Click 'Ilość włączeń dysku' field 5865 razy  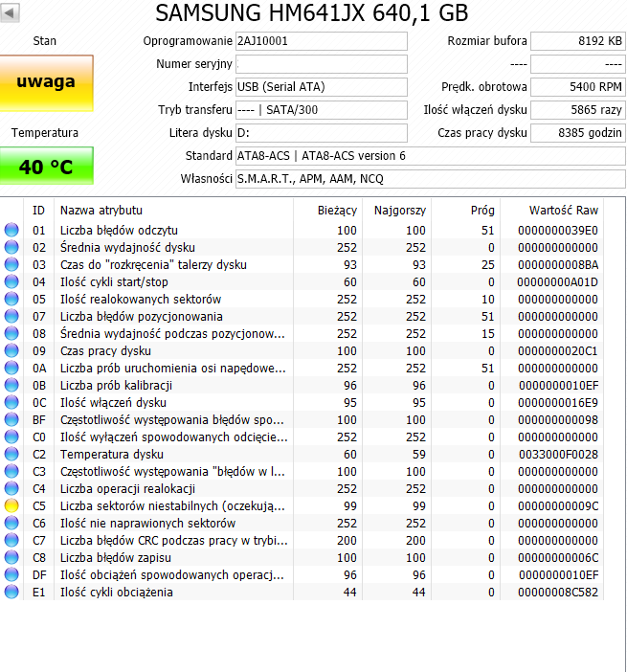coord(578,110)
